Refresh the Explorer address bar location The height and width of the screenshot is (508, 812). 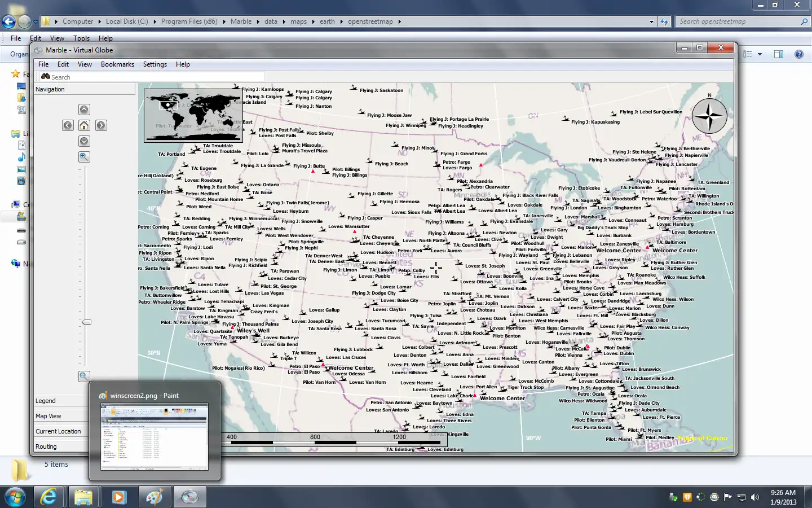coord(664,21)
